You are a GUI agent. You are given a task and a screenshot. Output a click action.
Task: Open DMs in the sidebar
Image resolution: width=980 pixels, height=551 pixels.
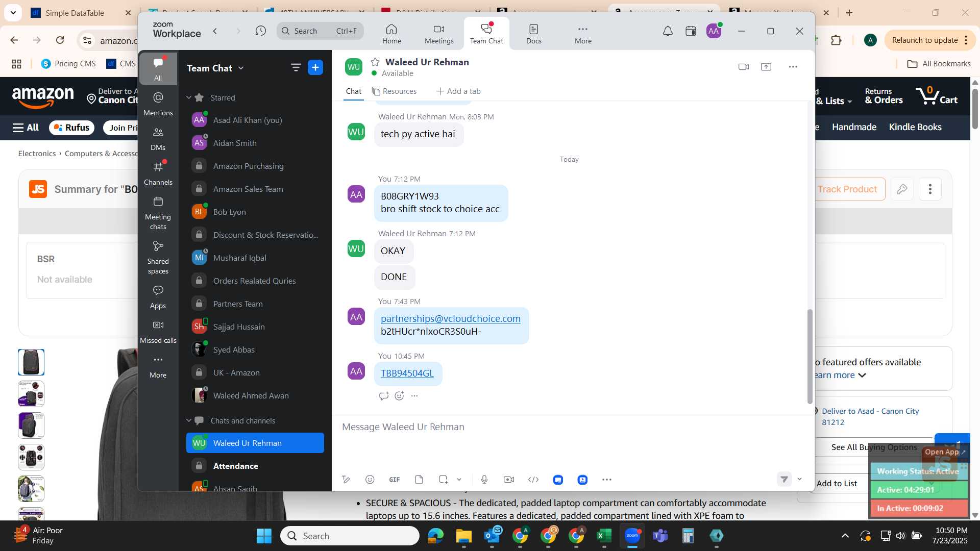(158, 138)
